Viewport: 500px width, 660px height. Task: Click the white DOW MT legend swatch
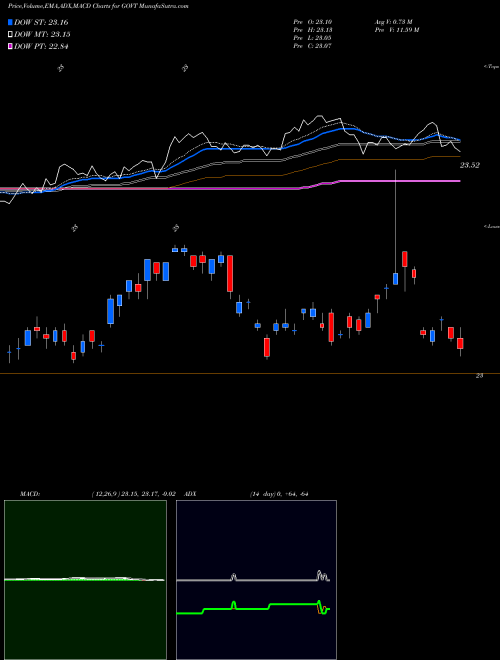pyautogui.click(x=10, y=35)
